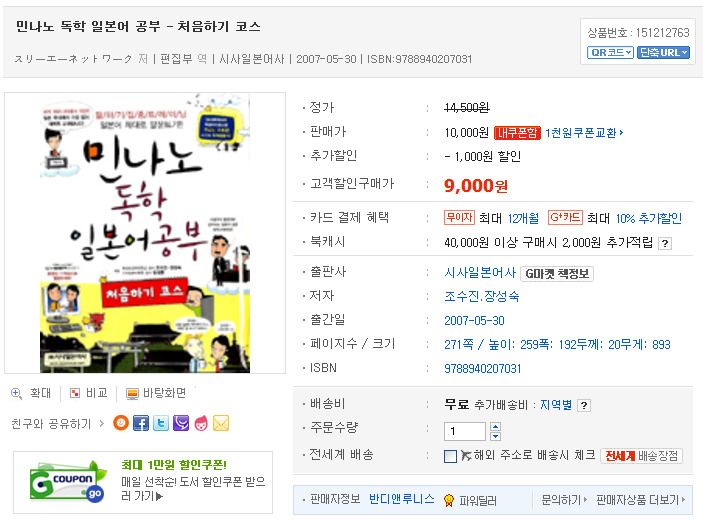Open the 단축URL dropdown
This screenshot has height=520, width=703.
[663, 52]
